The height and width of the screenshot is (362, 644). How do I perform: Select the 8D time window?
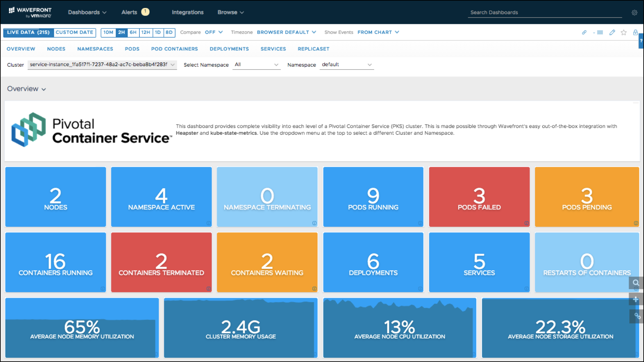click(169, 32)
